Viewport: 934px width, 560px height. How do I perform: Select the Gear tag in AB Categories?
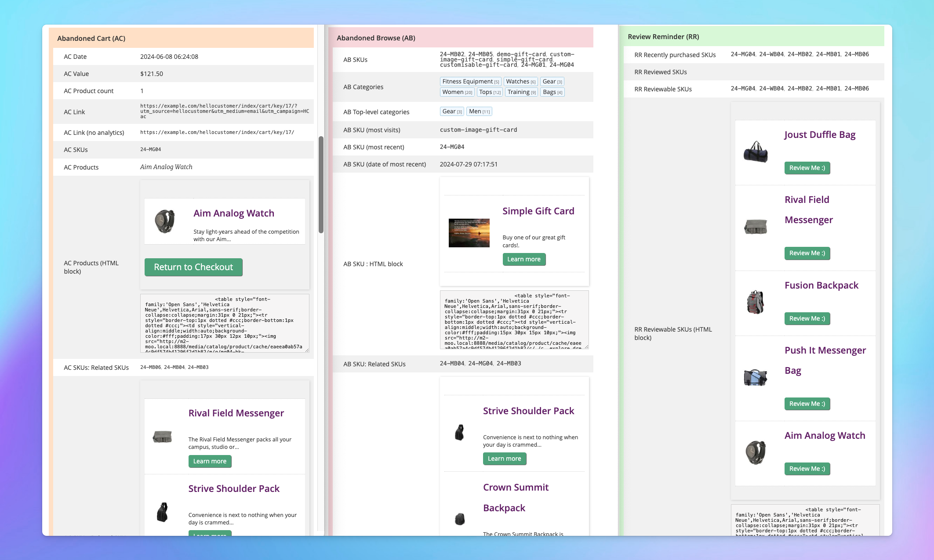552,82
